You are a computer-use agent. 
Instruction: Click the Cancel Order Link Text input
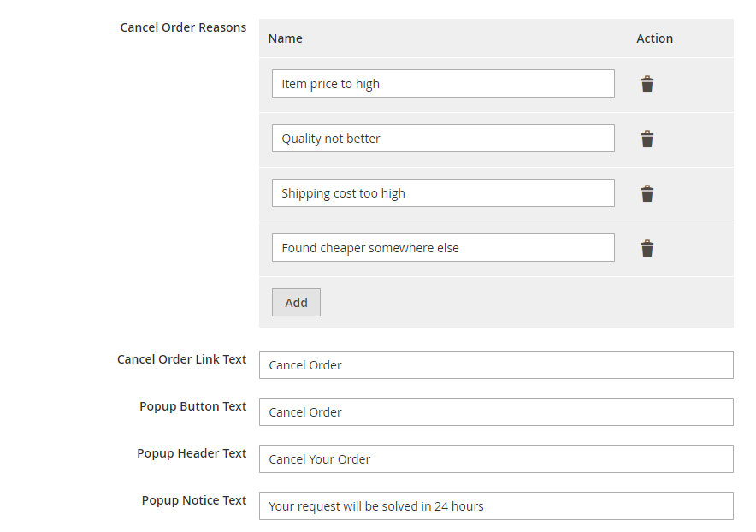pyautogui.click(x=496, y=365)
